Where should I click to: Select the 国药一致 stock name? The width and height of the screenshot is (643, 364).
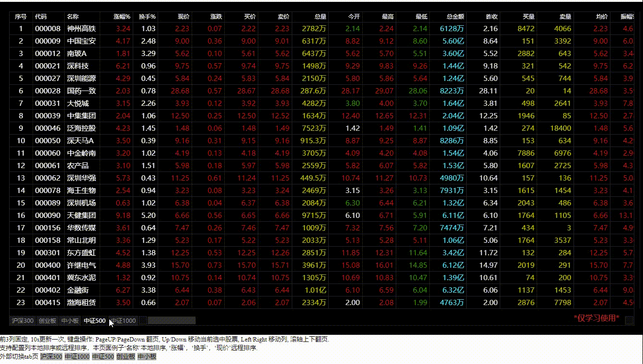[81, 91]
